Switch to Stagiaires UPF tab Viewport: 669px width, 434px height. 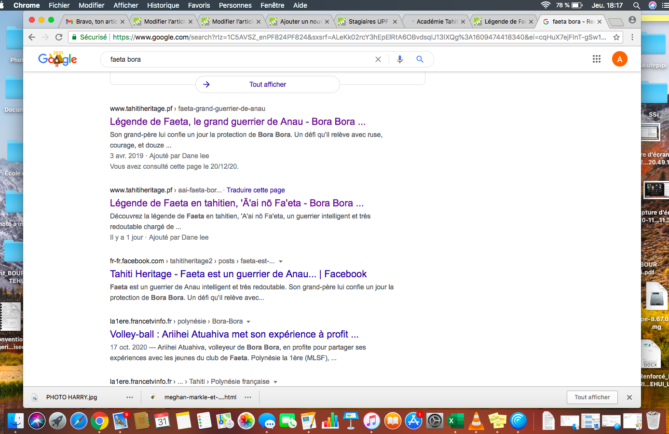pos(367,21)
